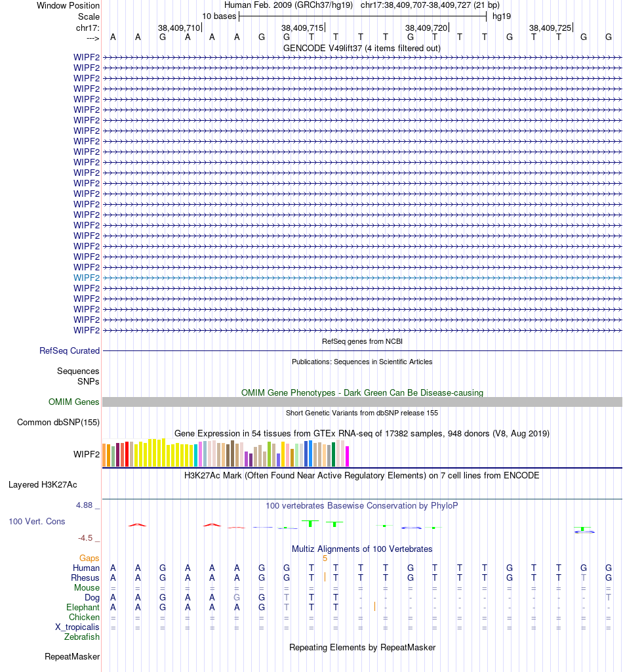Click the gray OMIM Genes bar
Image resolution: width=623 pixels, height=672 pixels.
(x=362, y=402)
